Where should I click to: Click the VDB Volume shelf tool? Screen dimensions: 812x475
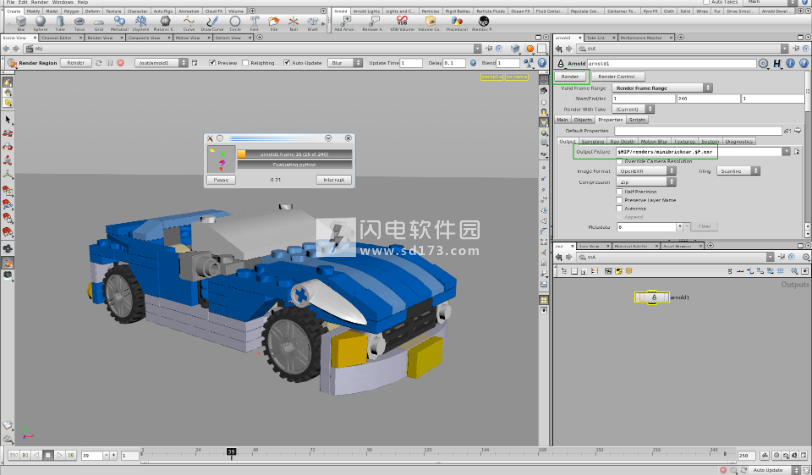pos(402,23)
